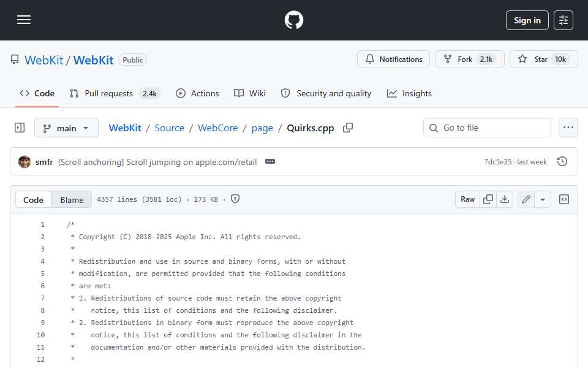Image resolution: width=588 pixels, height=368 pixels.
Task: View file commit history clock icon
Action: coord(562,161)
